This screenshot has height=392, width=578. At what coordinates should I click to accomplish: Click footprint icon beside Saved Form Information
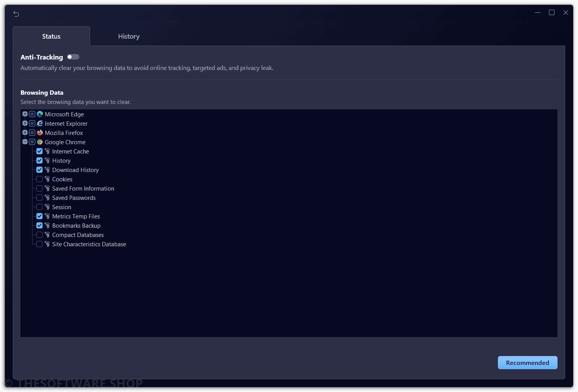[47, 188]
